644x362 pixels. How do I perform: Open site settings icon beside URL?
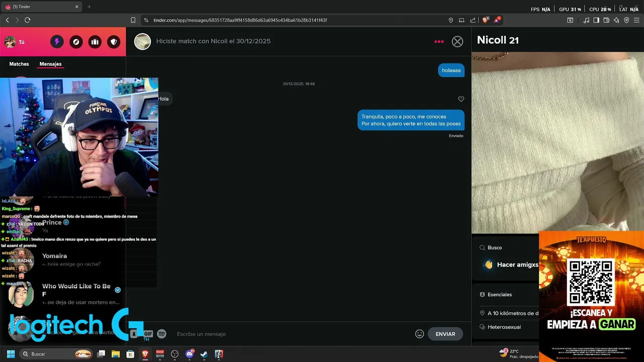click(146, 20)
